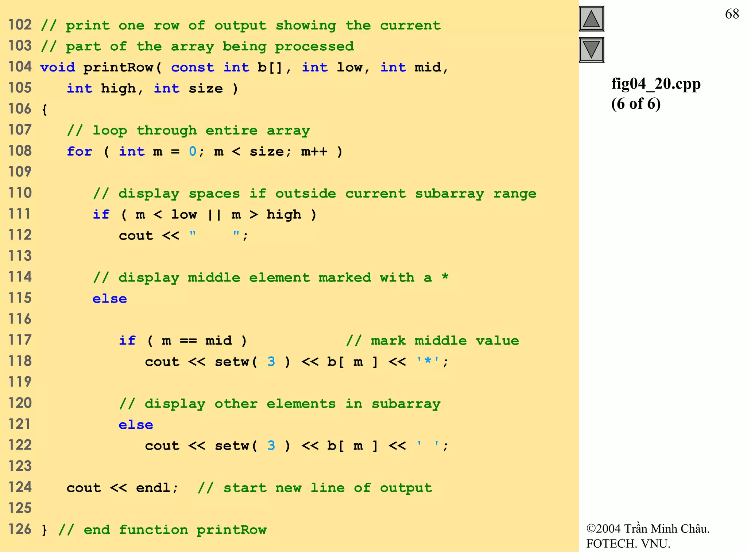Click 'if ( m == mid )' condition

click(x=183, y=341)
